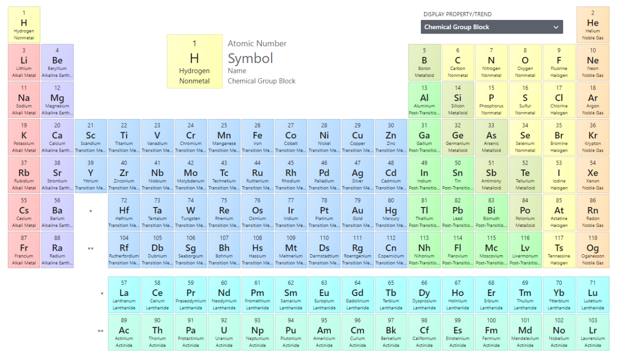Image resolution: width=622 pixels, height=364 pixels.
Task: Select the Helium noble gas tile
Action: point(592,24)
